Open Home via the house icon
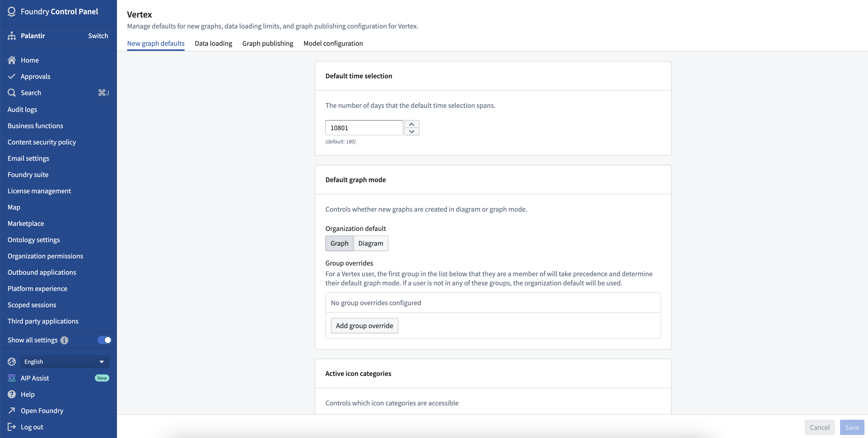Viewport: 868px width, 438px height. [x=12, y=60]
